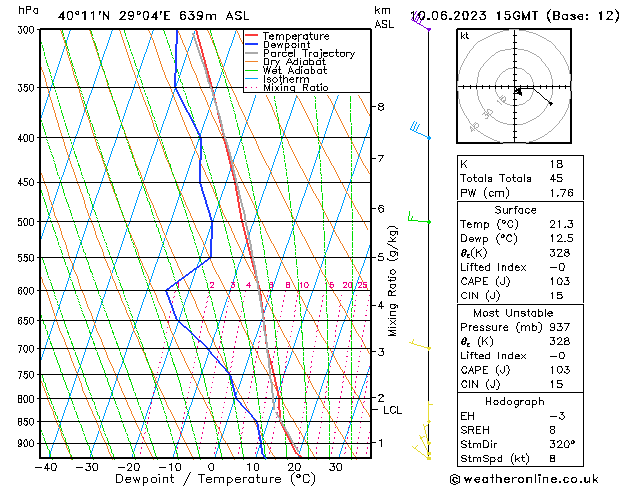Click the purple wind barb at 300 hPa
This screenshot has width=629, height=486.
[421, 22]
